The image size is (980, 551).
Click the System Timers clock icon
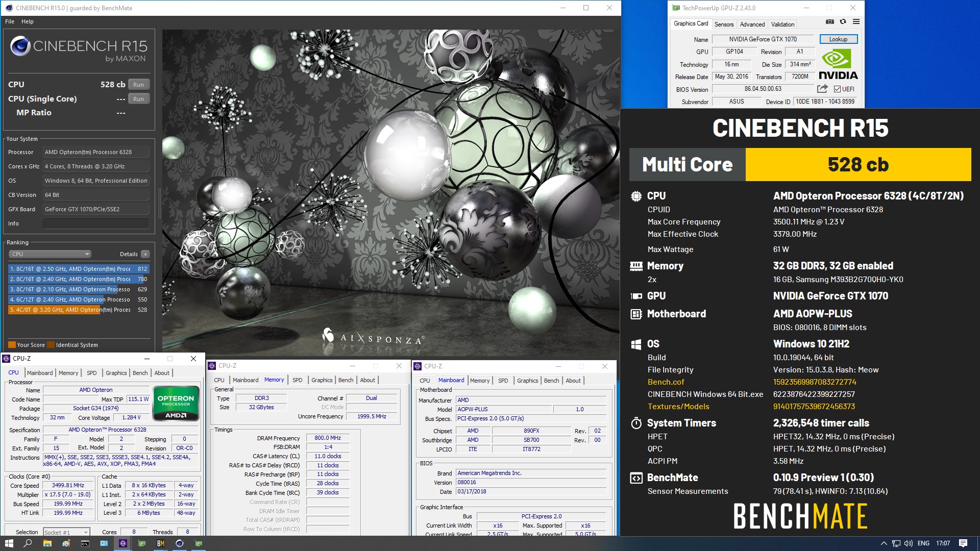(636, 423)
